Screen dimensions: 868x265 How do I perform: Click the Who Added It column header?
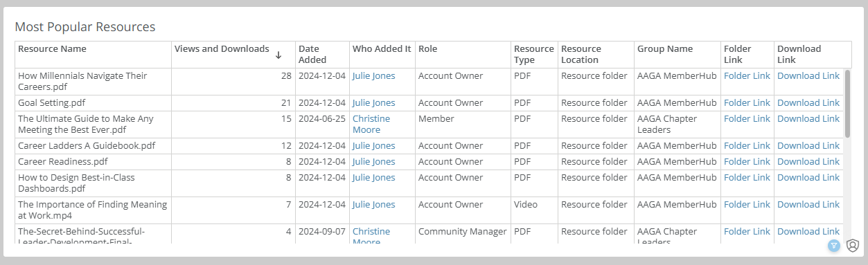(382, 49)
